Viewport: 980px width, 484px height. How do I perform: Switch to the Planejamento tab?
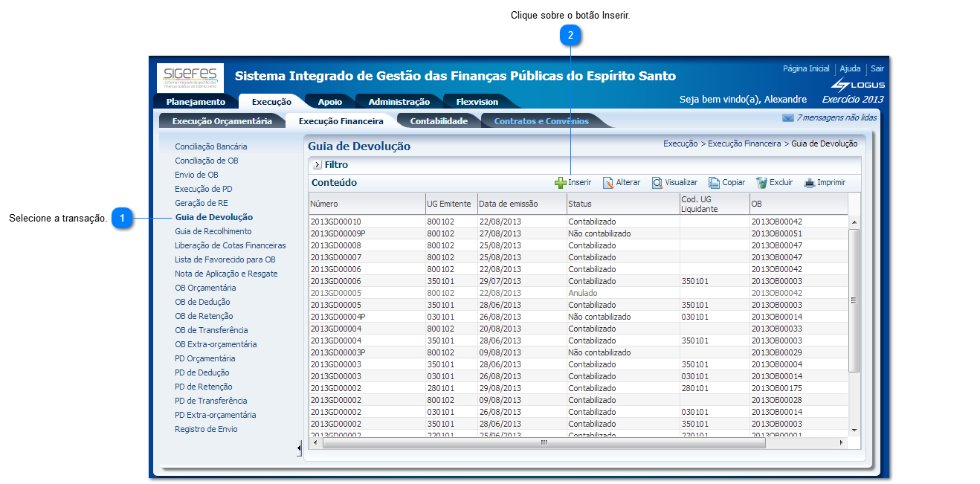[x=196, y=102]
